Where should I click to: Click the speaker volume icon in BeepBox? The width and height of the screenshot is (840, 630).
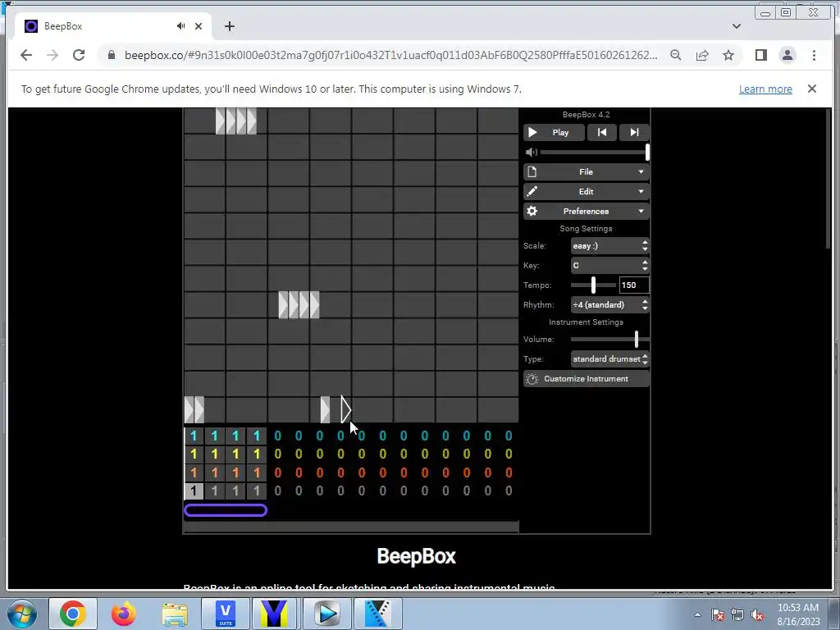tap(531, 152)
